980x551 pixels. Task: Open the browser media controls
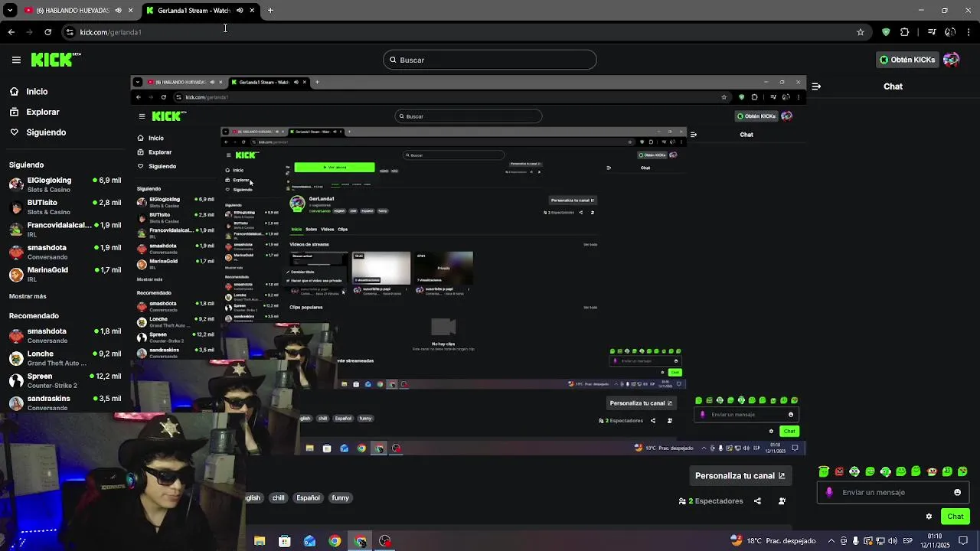click(x=932, y=32)
